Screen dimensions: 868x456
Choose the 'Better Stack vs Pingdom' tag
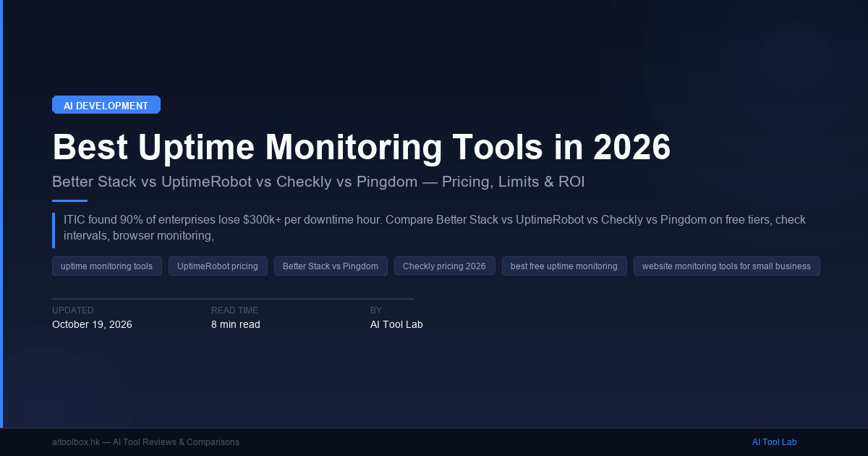331,266
